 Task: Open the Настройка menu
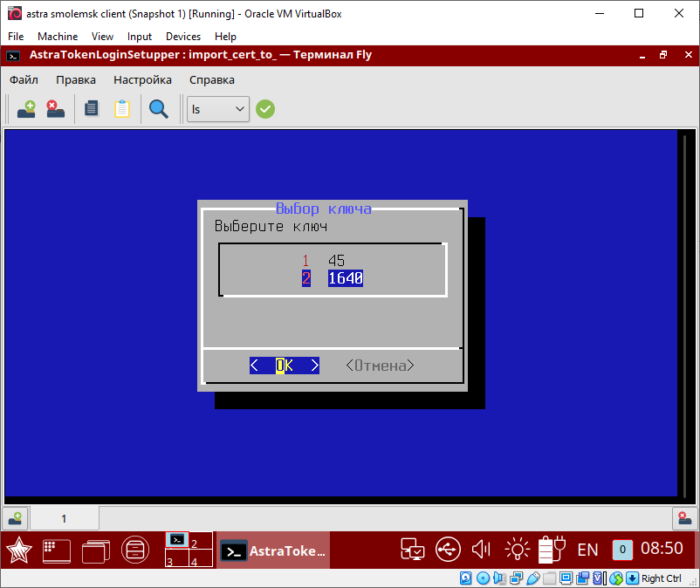point(142,80)
